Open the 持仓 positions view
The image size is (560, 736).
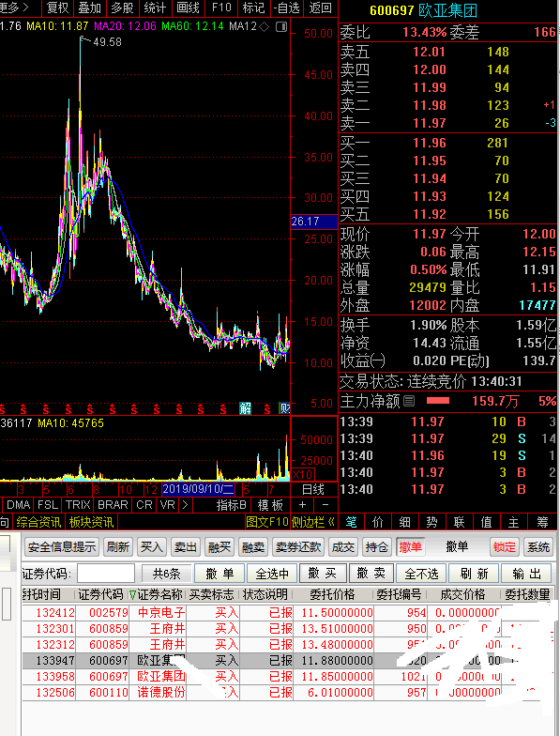377,546
